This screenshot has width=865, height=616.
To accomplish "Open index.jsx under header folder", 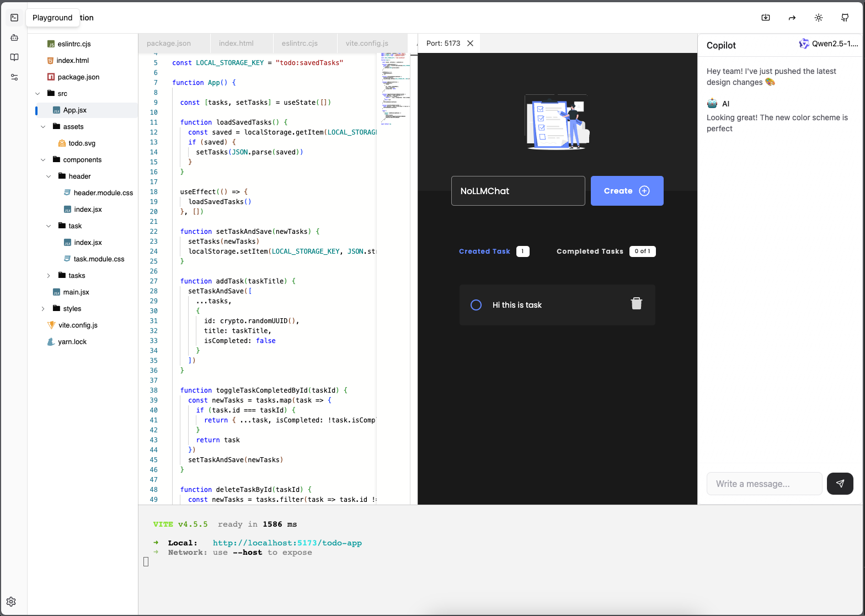I will pyautogui.click(x=88, y=210).
